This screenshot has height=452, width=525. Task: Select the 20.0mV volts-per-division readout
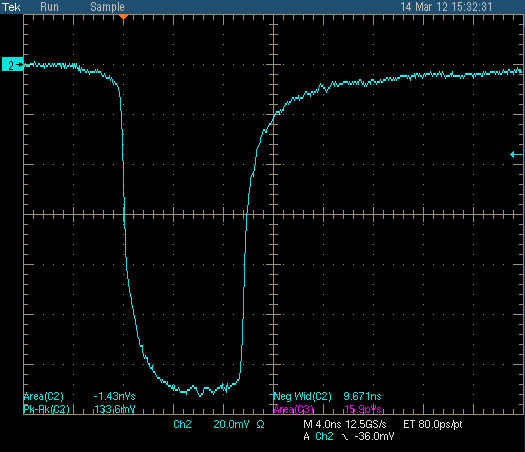click(x=232, y=424)
